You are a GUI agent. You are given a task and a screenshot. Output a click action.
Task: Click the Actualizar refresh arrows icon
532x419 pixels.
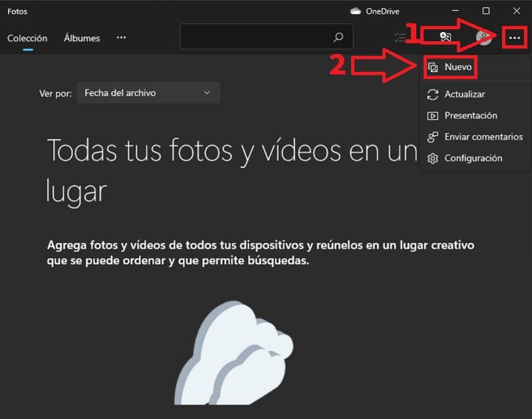pyautogui.click(x=433, y=94)
